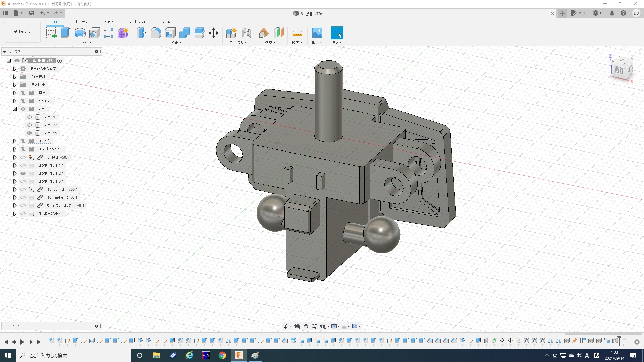Select the Revolve tool icon
The image size is (644, 362).
tap(80, 33)
